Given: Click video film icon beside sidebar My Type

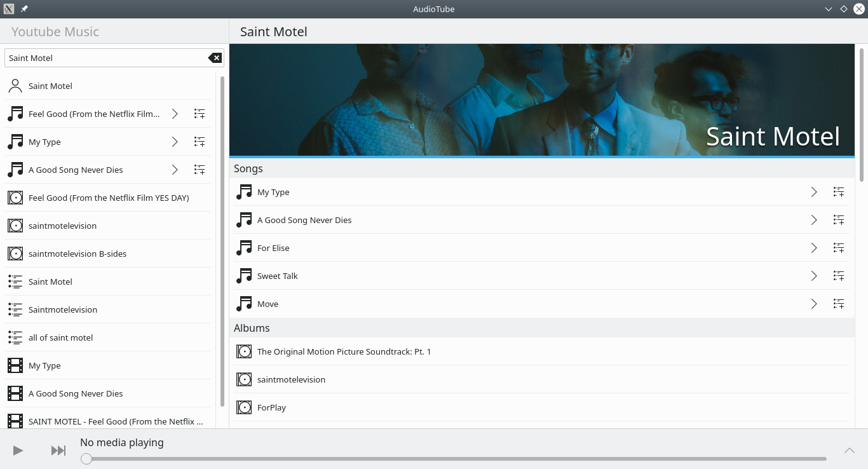Looking at the screenshot, I should tap(15, 365).
